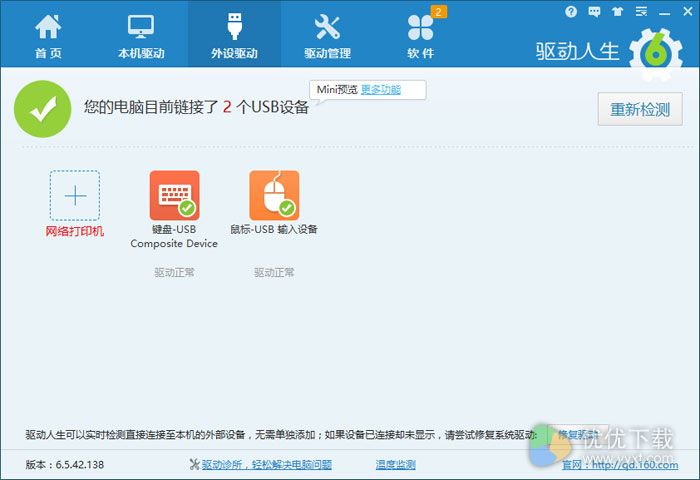Open the 更多功能 link

381,90
